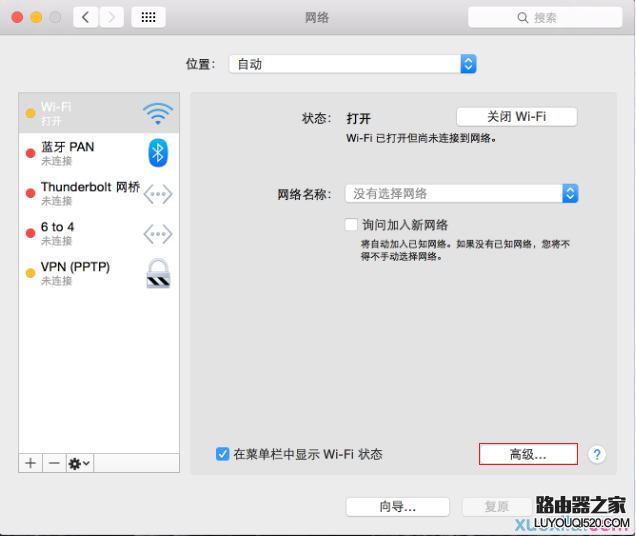The image size is (636, 536).
Task: Click the yellow status dot beside Wi-Fi
Action: point(30,113)
